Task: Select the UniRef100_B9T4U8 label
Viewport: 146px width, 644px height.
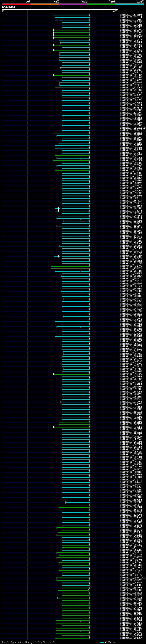Action: coord(131,55)
